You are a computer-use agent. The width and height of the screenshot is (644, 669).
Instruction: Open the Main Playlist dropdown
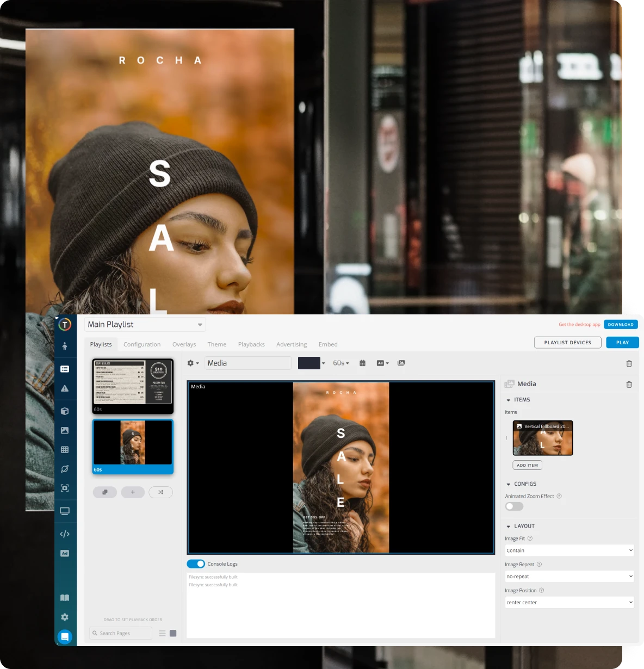click(x=145, y=325)
